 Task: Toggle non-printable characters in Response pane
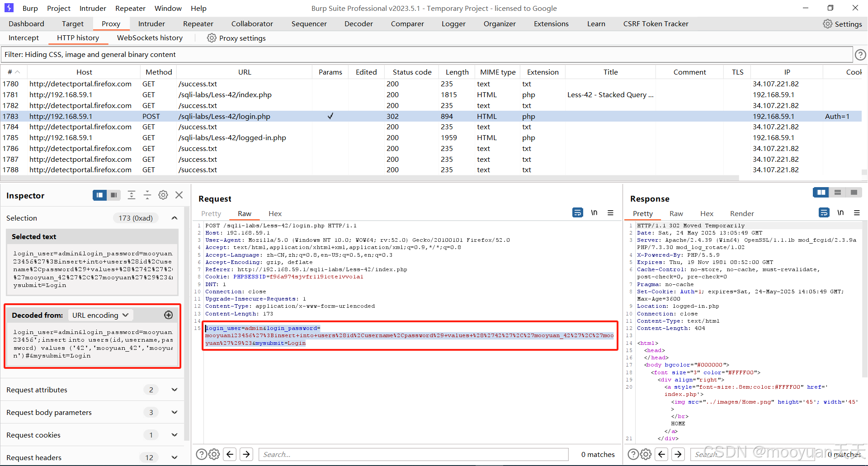click(x=840, y=212)
